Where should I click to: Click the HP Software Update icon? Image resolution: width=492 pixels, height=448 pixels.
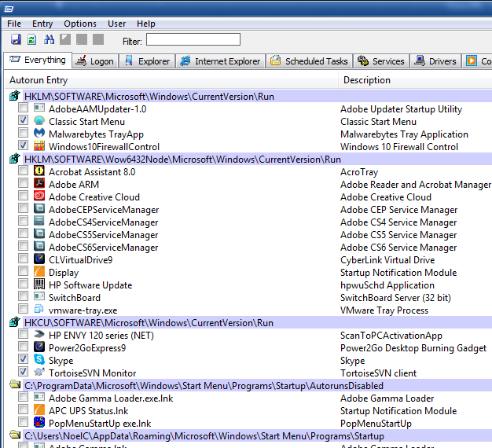pyautogui.click(x=39, y=285)
